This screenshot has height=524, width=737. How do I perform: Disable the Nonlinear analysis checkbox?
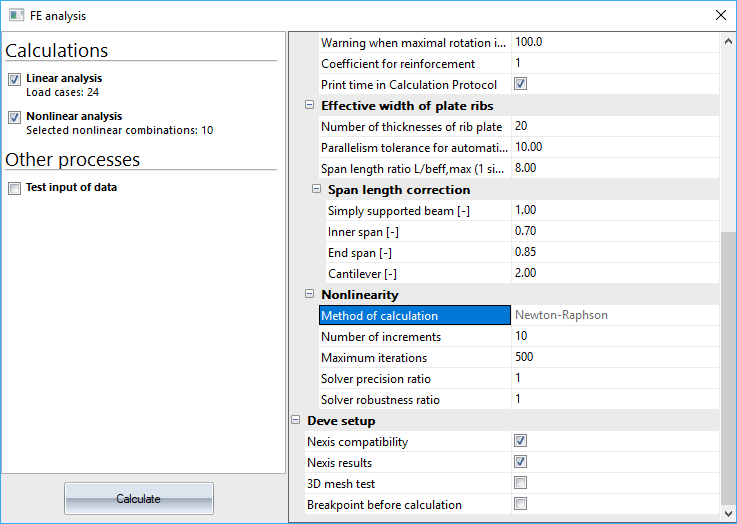14,117
